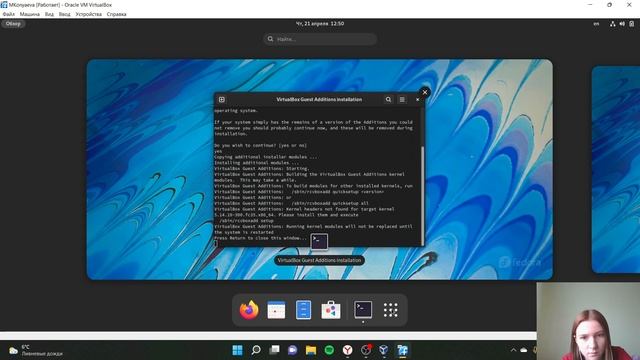Open Spotify from the taskbar
640x360 pixels.
tap(329, 350)
